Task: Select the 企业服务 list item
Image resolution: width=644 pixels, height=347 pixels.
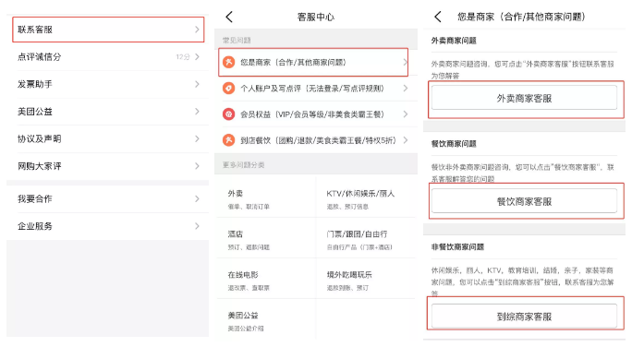Action: 107,226
